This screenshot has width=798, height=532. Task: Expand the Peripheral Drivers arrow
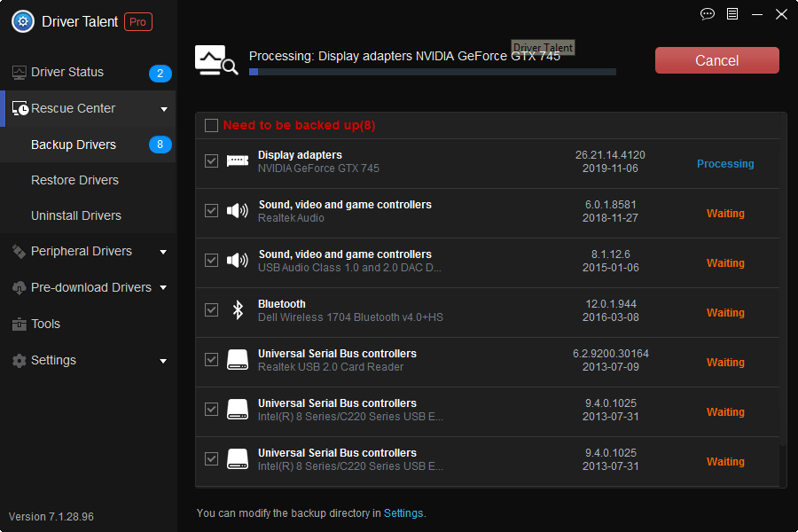[163, 252]
